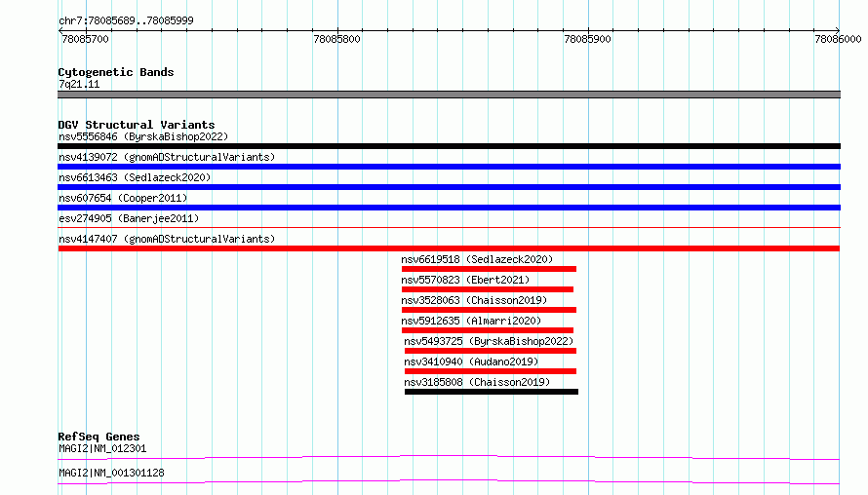Open nsv6613463 (Sedlazeck2020) label

click(135, 177)
